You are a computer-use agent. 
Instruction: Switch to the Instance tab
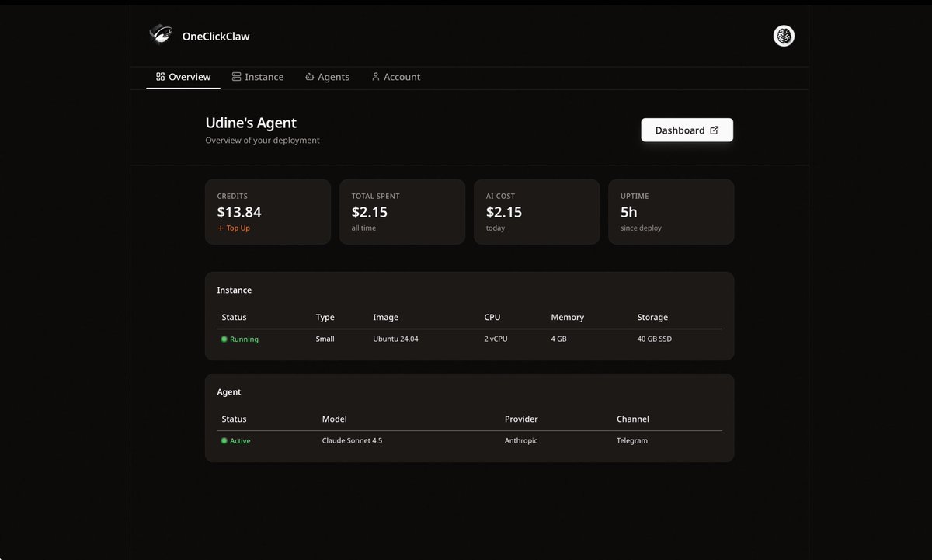coord(258,77)
